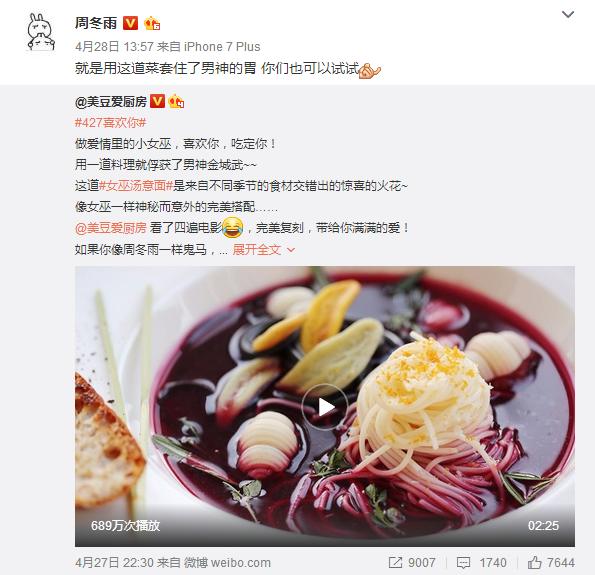This screenshot has height=575, width=595.
Task: Open the #427喜欢你# hashtag topic
Action: tap(110, 123)
